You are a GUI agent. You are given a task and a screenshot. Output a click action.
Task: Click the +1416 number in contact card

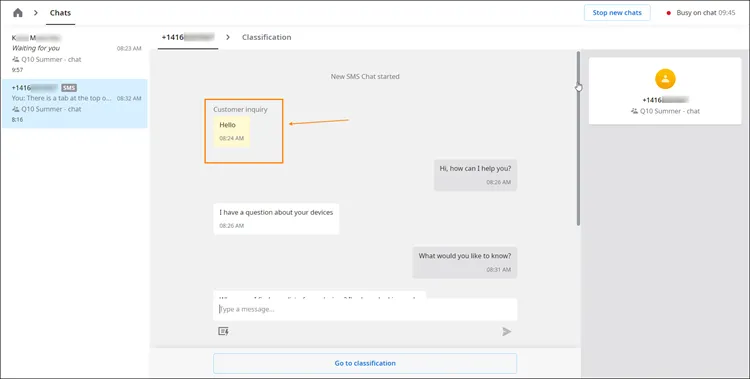point(665,100)
